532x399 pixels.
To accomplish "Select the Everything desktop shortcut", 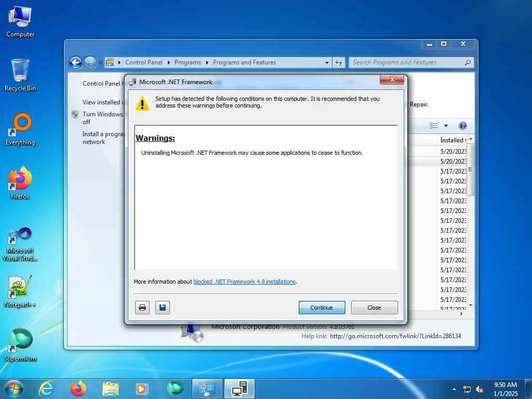I will click(x=20, y=129).
